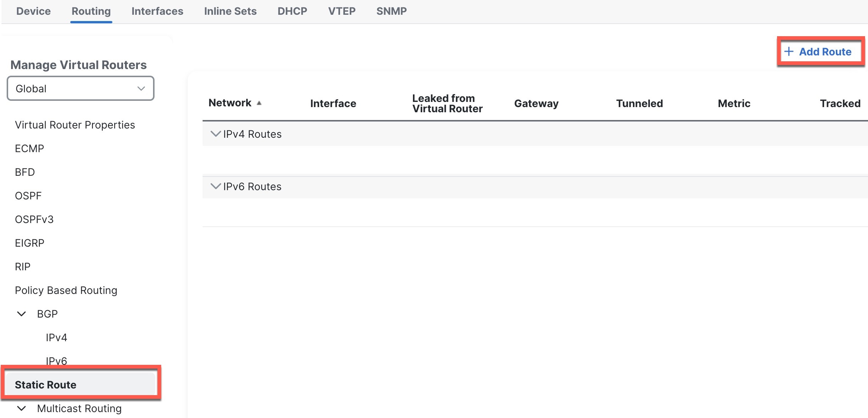Open the ECMP settings item

click(29, 148)
